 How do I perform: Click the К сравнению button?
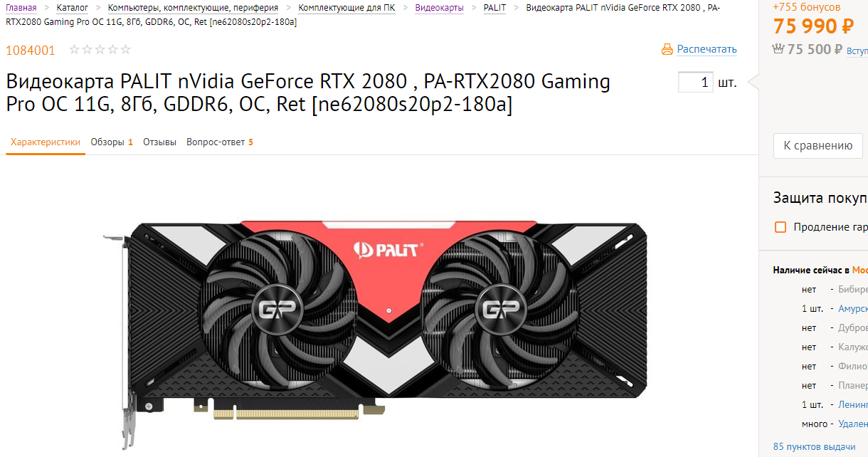[818, 145]
